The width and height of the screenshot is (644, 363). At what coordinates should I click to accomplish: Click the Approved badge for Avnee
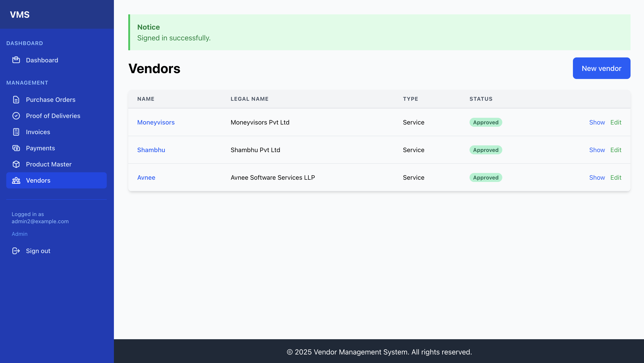click(x=485, y=177)
